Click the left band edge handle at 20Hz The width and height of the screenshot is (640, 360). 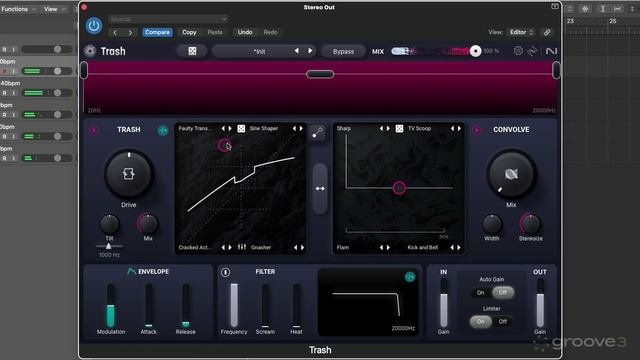pos(84,70)
